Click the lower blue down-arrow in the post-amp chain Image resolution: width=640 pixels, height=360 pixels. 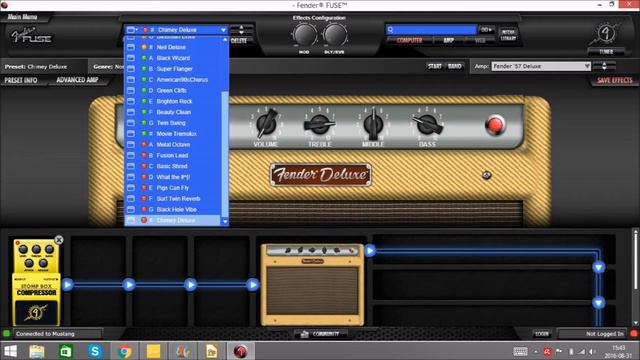click(x=598, y=302)
